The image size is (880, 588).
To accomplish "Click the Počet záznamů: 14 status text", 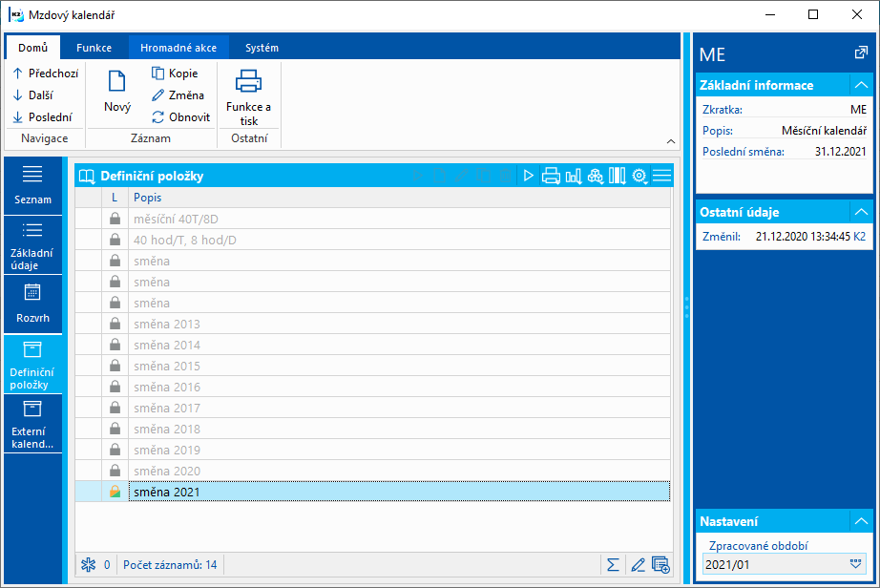I will coord(170,564).
